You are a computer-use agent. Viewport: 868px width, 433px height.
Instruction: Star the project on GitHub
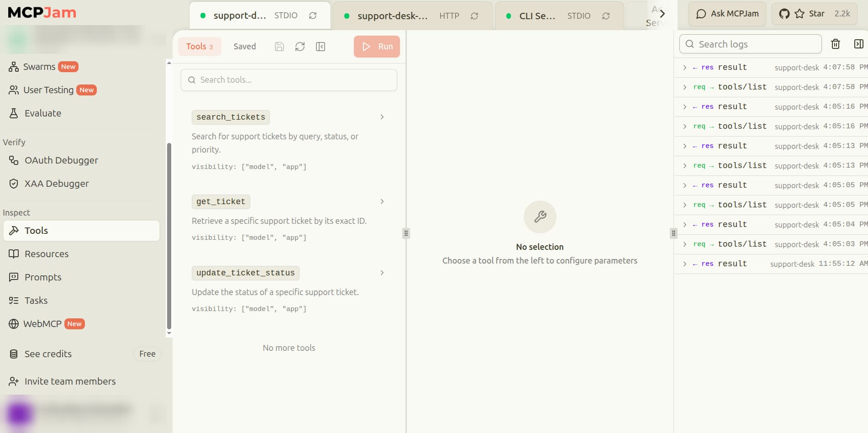[x=815, y=14]
